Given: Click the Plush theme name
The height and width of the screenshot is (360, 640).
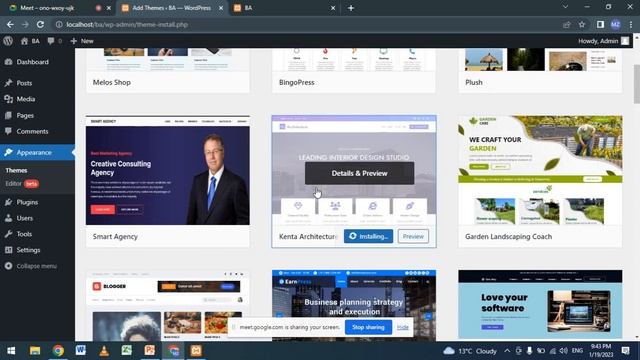Looking at the screenshot, I should (x=474, y=82).
